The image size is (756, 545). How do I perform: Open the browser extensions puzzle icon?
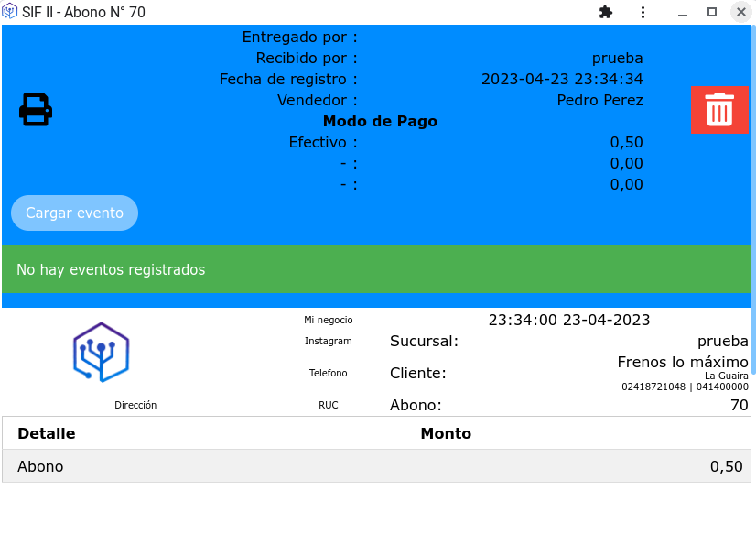pos(606,12)
